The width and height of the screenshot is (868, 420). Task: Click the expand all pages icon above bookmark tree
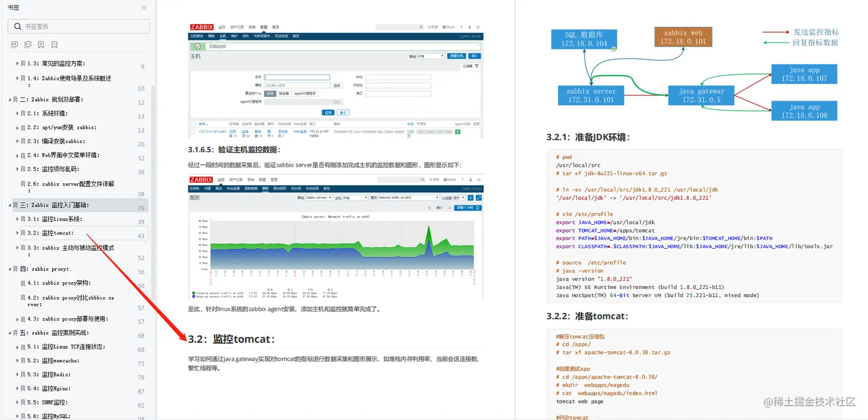14,44
